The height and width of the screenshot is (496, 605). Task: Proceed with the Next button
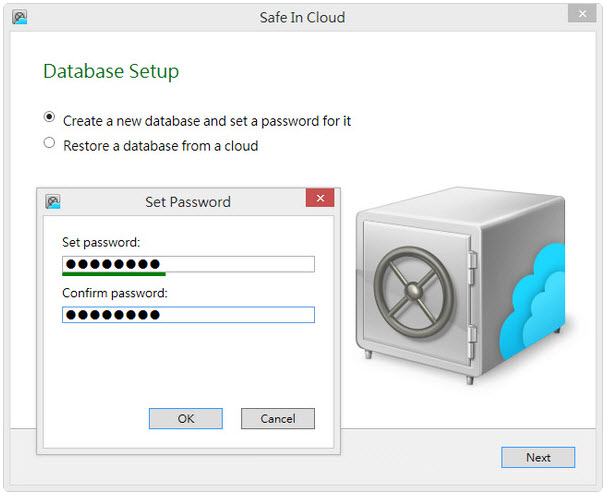click(538, 457)
